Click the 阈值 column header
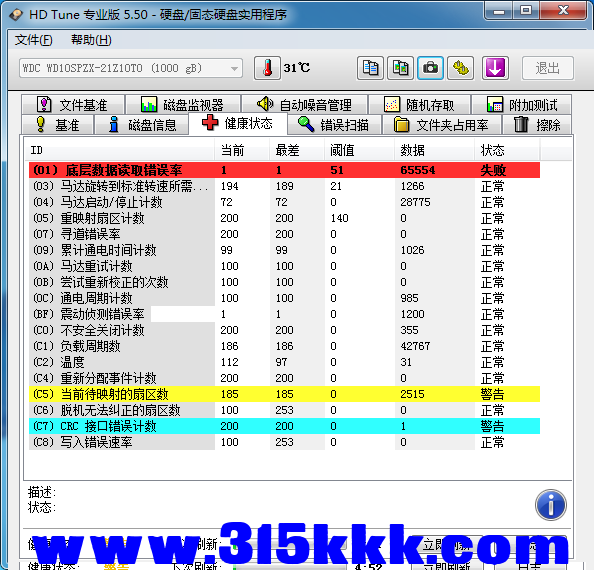The image size is (594, 570). [x=360, y=150]
